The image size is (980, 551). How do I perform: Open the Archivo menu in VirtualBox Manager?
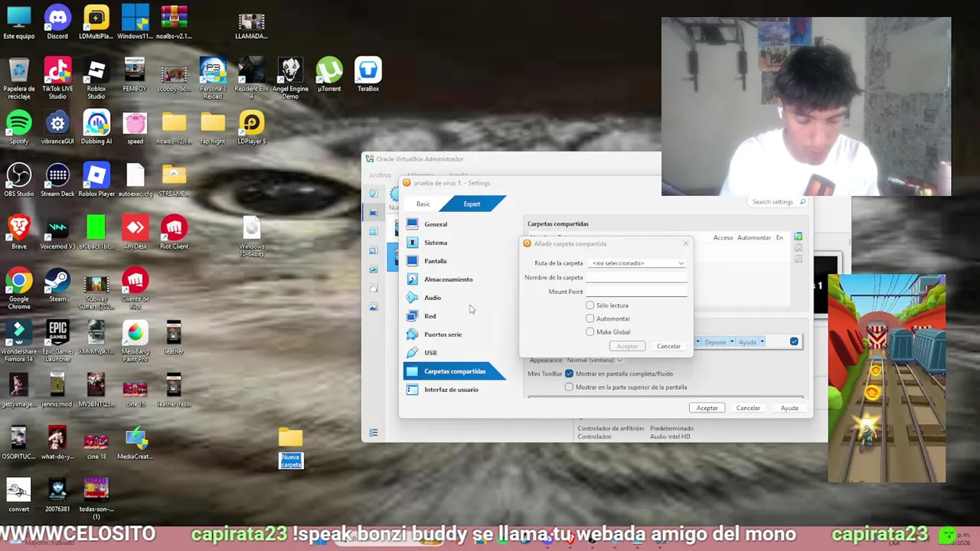(x=380, y=175)
